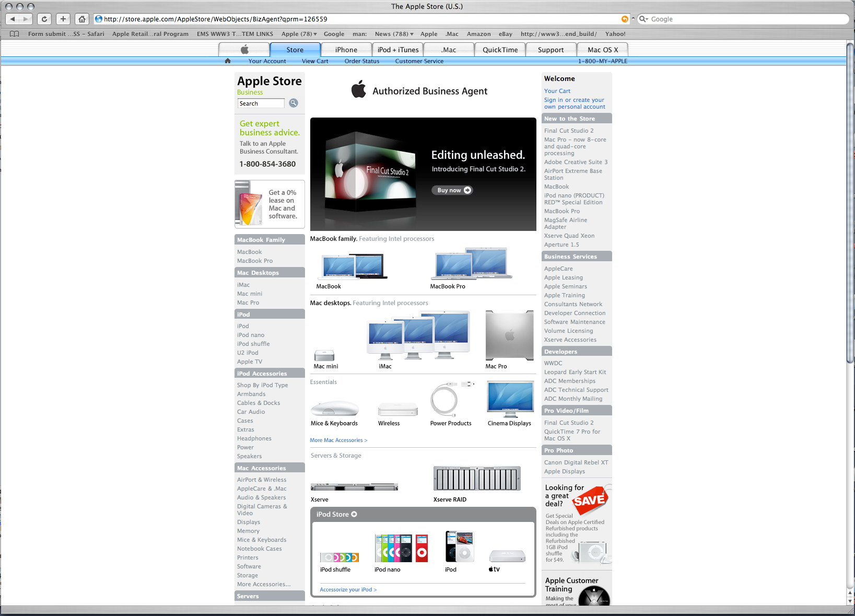This screenshot has height=616, width=855.
Task: Switch to the iPhone tab
Action: click(x=346, y=50)
